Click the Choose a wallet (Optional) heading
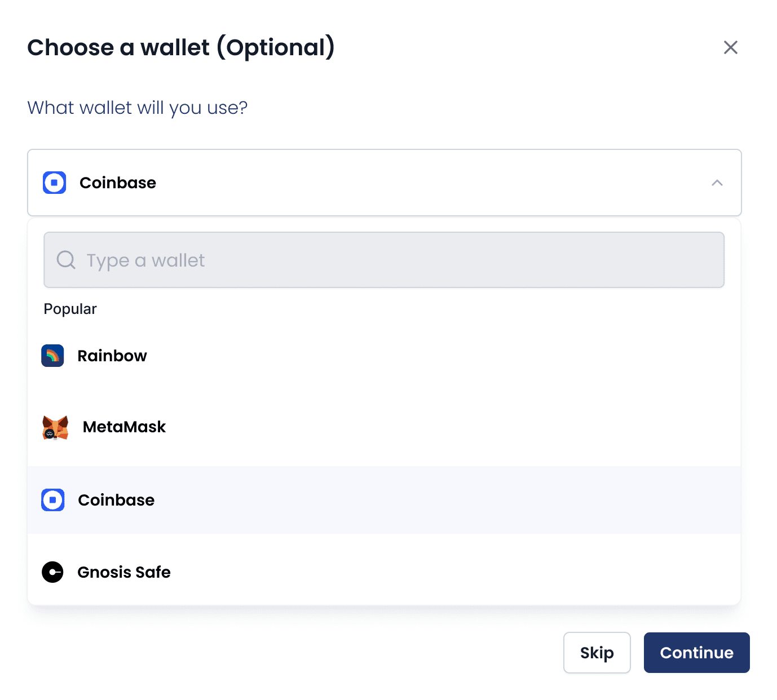 click(181, 47)
